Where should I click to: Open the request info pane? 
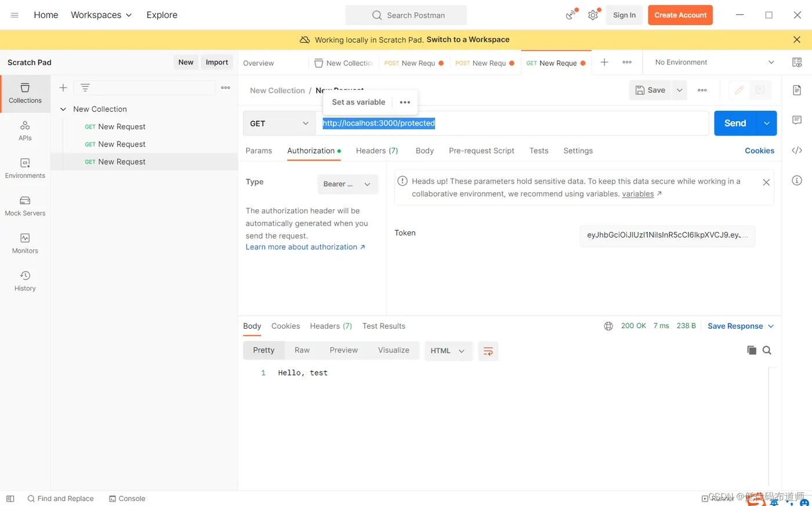[797, 180]
